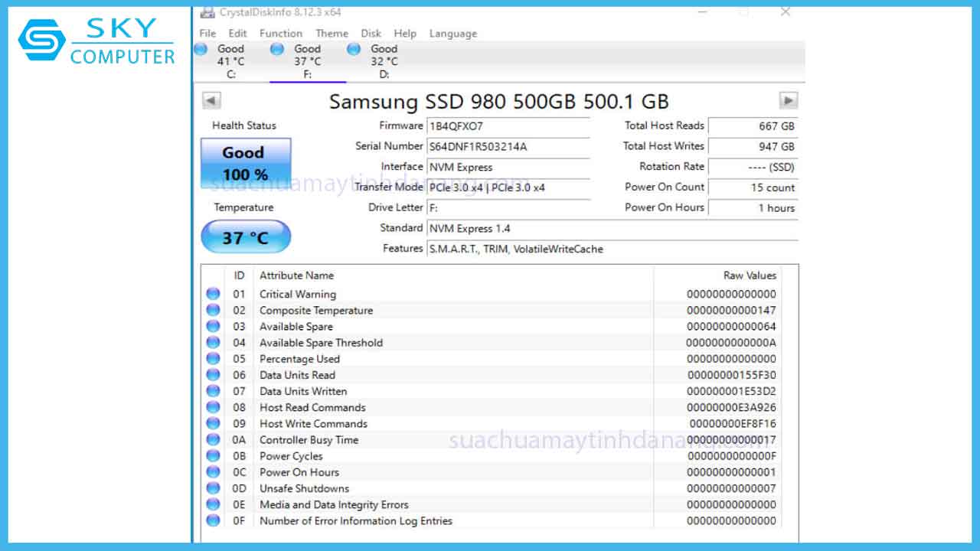Viewport: 980px width, 551px height.
Task: Click raw value 0000000000000F
Action: point(731,456)
